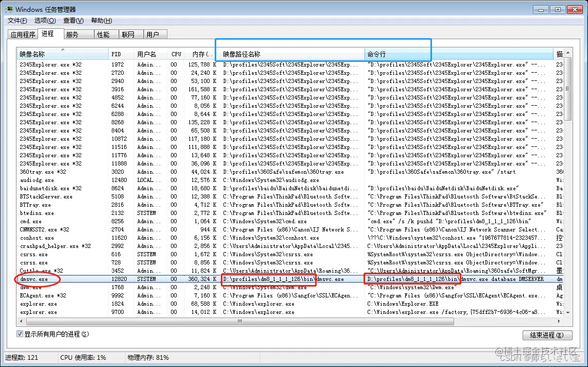Close the Task Manager window
The width and height of the screenshot is (588, 367).
(x=575, y=9)
